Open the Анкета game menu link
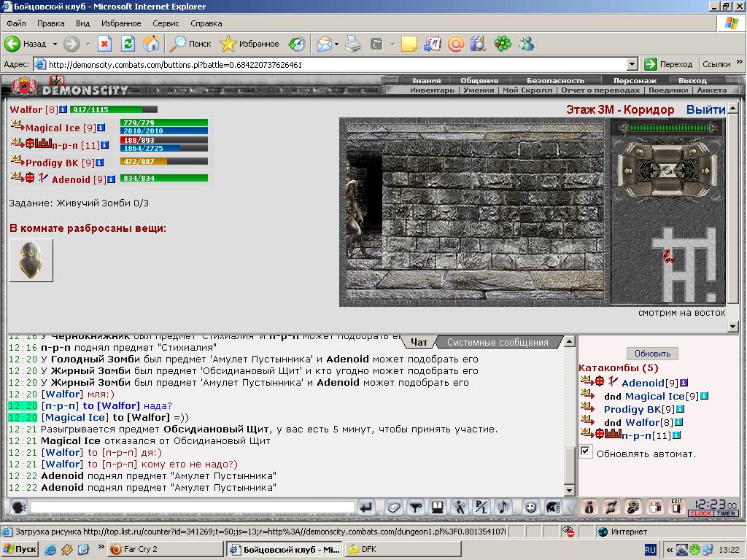Screen dimensions: 747x560 coord(712,90)
